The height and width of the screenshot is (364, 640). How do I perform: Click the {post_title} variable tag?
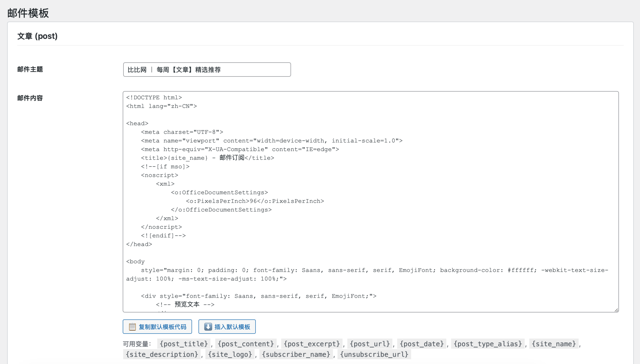[184, 344]
